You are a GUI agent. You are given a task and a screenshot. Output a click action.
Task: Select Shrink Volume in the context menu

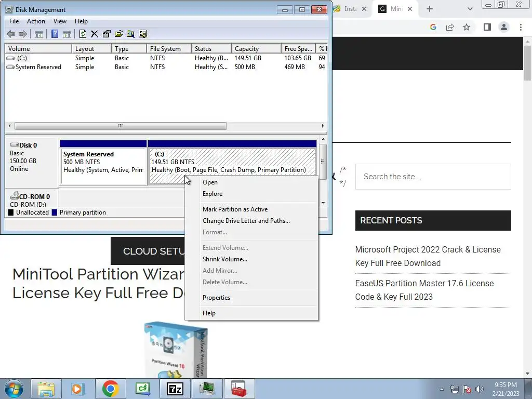[251, 259]
